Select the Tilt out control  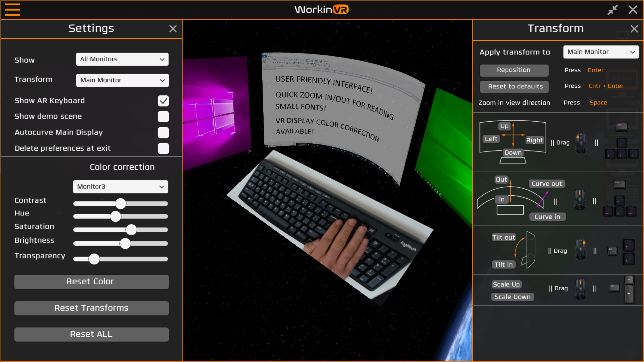pos(503,237)
